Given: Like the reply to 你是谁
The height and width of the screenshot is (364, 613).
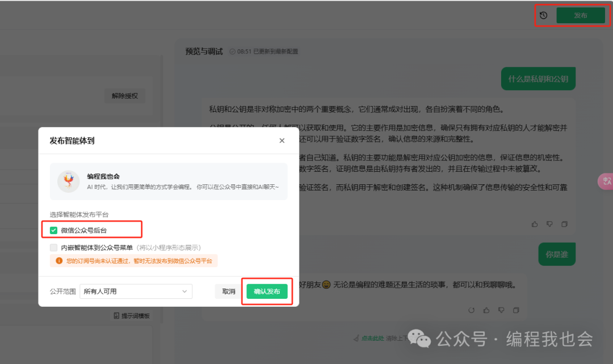Looking at the screenshot, I should pyautogui.click(x=486, y=310).
